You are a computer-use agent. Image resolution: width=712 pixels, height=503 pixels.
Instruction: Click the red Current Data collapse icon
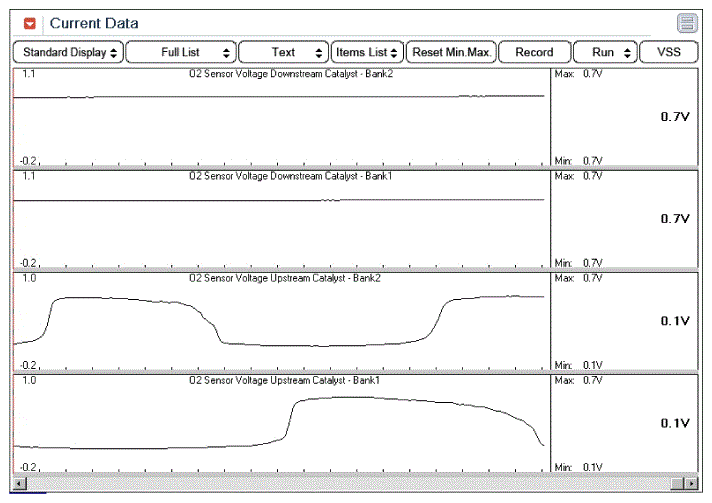pos(30,23)
